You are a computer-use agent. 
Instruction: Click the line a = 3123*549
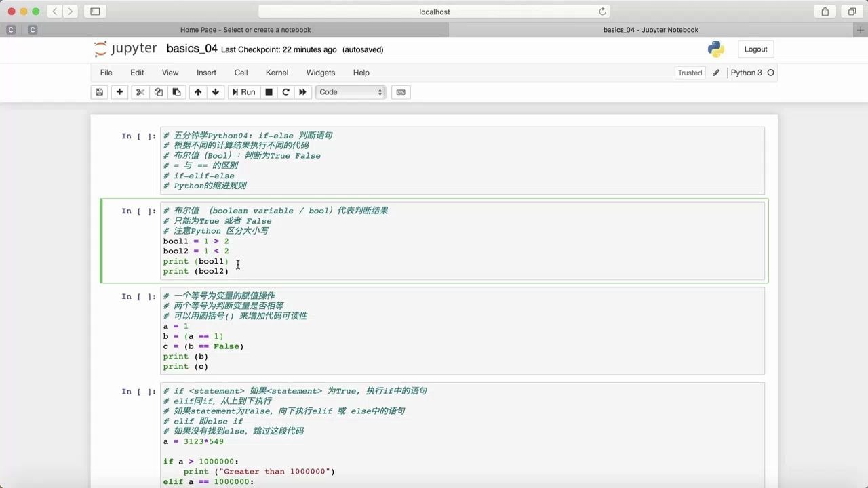pos(193,442)
